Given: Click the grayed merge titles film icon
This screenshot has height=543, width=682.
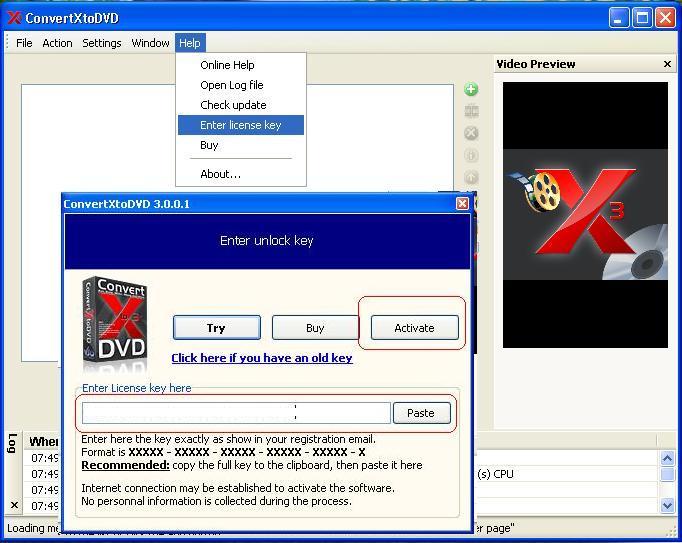Looking at the screenshot, I should pyautogui.click(x=471, y=111).
